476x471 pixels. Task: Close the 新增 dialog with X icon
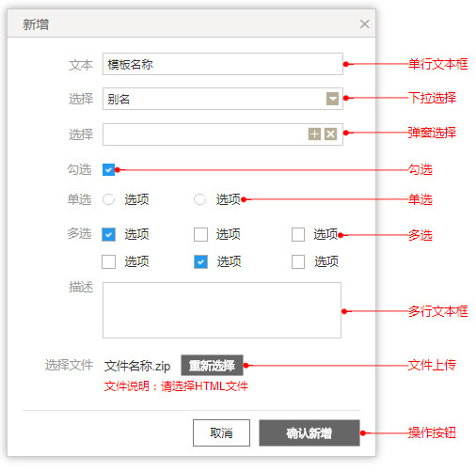tap(364, 24)
